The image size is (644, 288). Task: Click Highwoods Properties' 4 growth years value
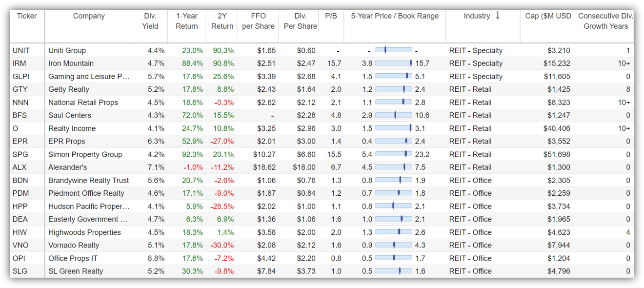point(628,232)
